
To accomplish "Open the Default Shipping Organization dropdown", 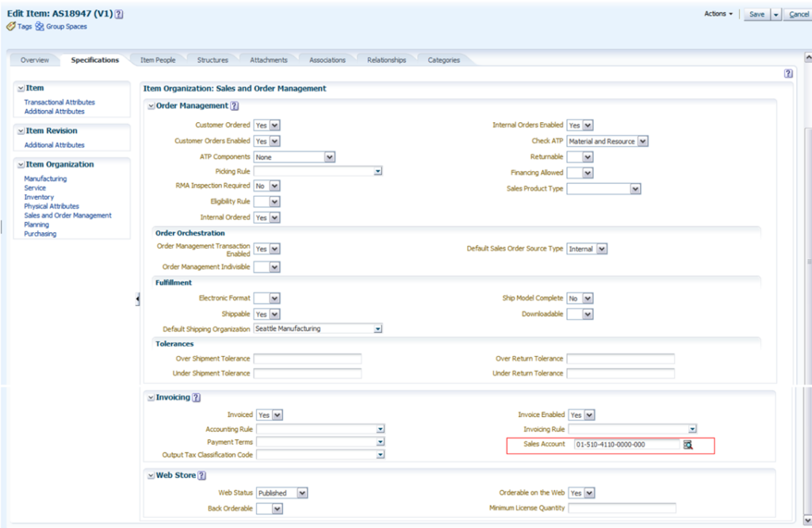I will click(x=377, y=329).
